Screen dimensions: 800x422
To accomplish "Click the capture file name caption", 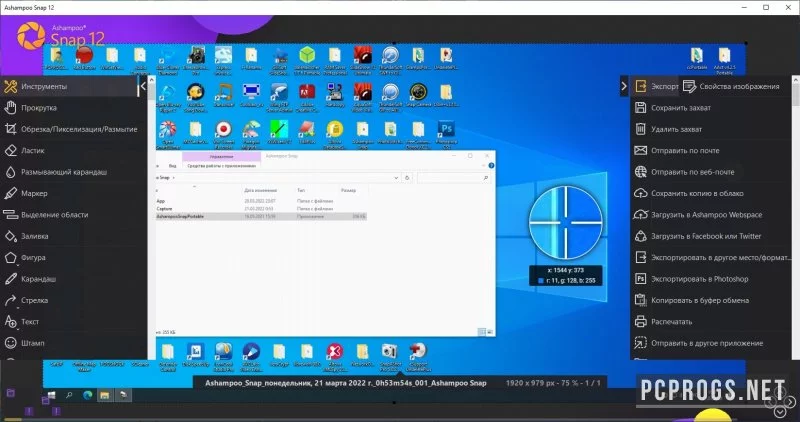I will [x=346, y=383].
